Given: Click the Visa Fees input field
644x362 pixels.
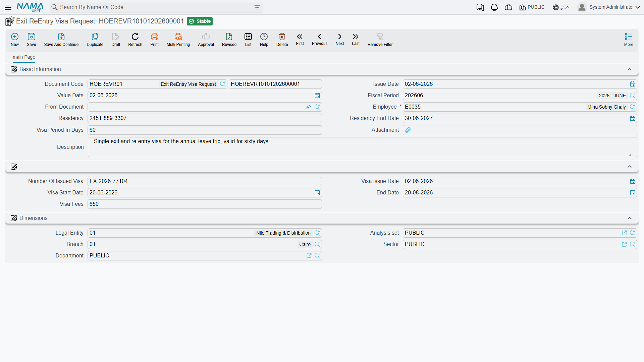Looking at the screenshot, I should click(x=205, y=204).
